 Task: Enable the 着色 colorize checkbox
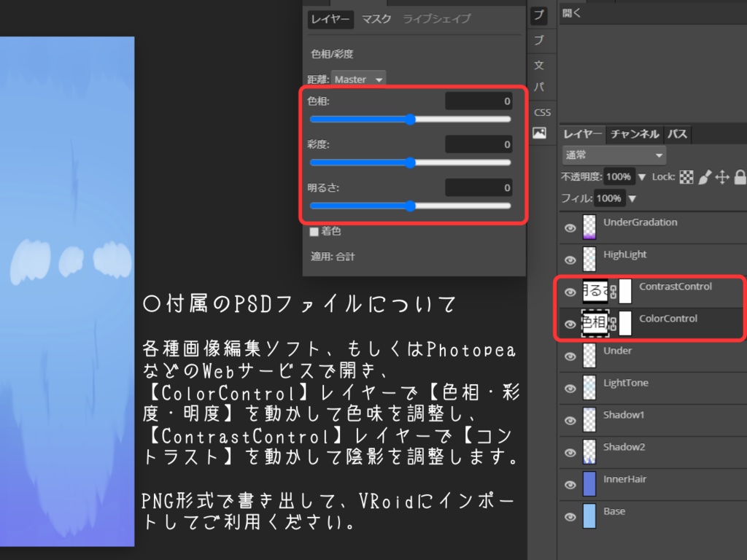314,231
